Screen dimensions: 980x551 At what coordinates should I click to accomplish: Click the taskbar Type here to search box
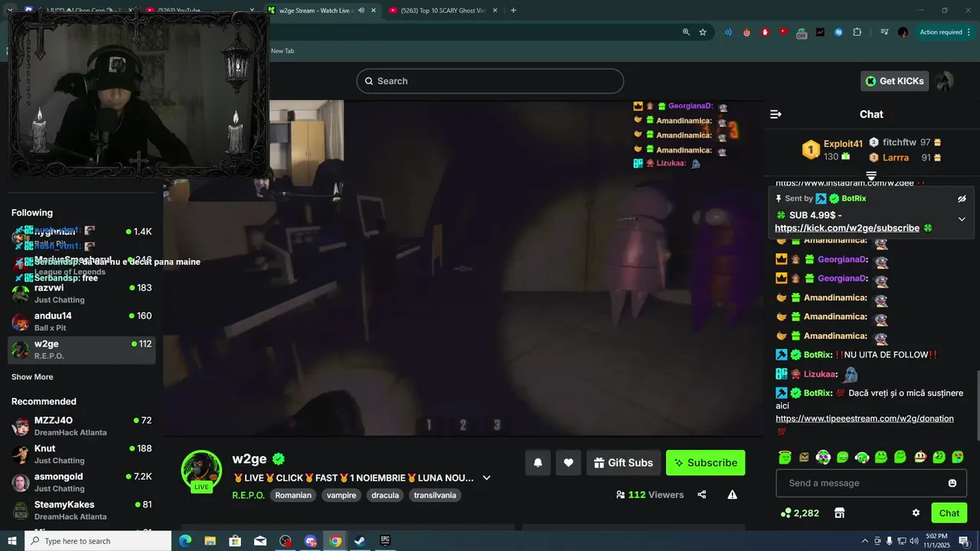coord(98,541)
